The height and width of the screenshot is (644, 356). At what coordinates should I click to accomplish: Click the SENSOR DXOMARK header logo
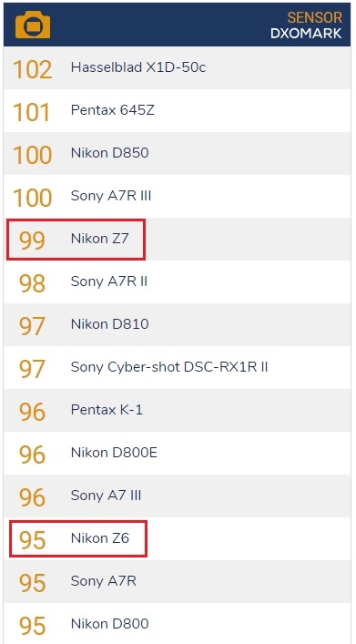coord(306,26)
